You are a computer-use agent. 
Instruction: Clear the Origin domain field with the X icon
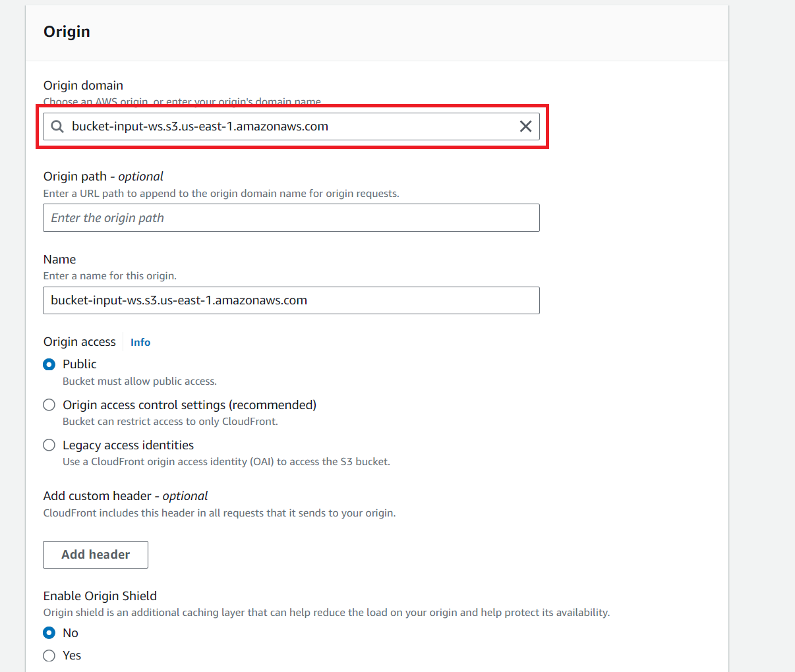(525, 126)
